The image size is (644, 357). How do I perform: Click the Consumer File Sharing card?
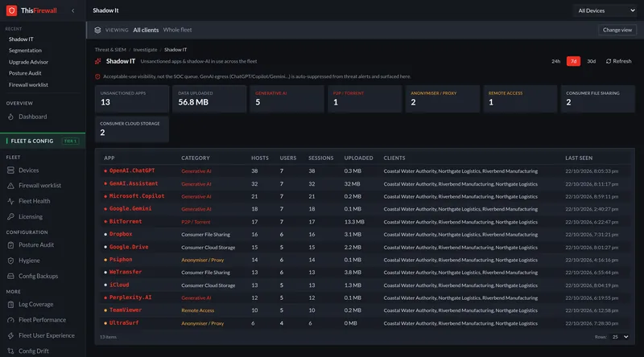tap(597, 99)
